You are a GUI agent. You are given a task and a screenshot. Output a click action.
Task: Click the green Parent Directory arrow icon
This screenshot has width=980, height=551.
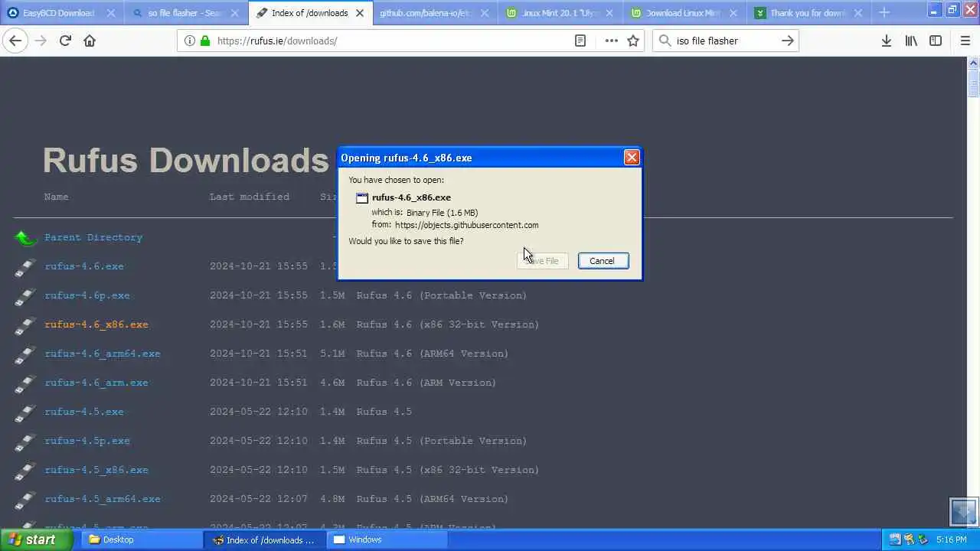tap(25, 238)
